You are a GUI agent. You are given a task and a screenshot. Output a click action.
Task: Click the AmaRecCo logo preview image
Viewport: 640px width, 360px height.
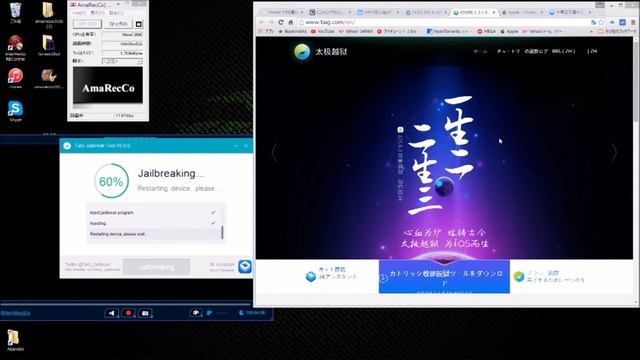[x=108, y=86]
